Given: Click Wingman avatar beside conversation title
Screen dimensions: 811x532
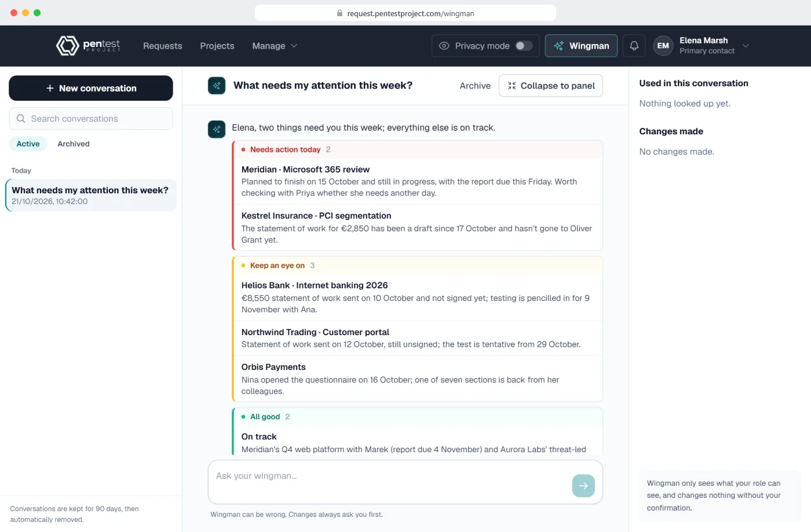Looking at the screenshot, I should click(217, 86).
